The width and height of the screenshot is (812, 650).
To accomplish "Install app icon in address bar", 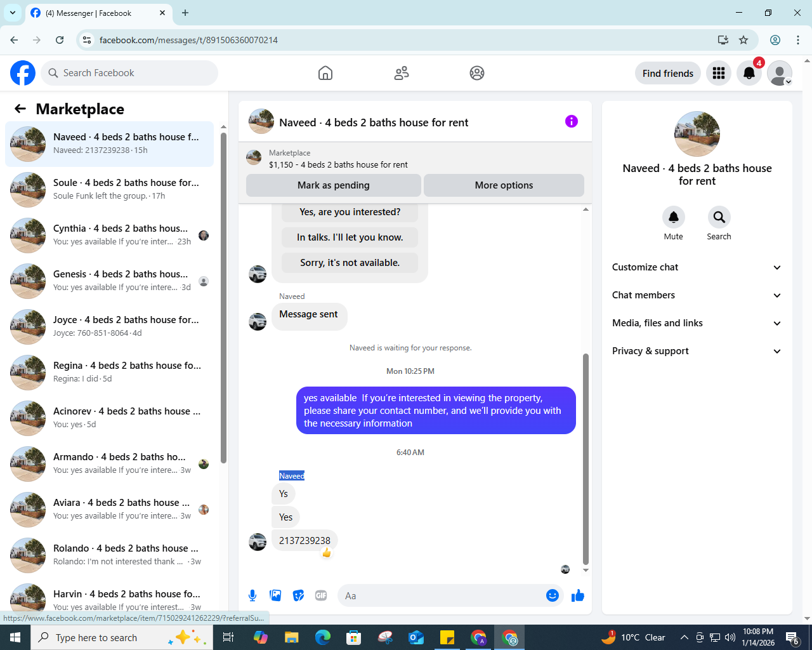I will (x=723, y=40).
